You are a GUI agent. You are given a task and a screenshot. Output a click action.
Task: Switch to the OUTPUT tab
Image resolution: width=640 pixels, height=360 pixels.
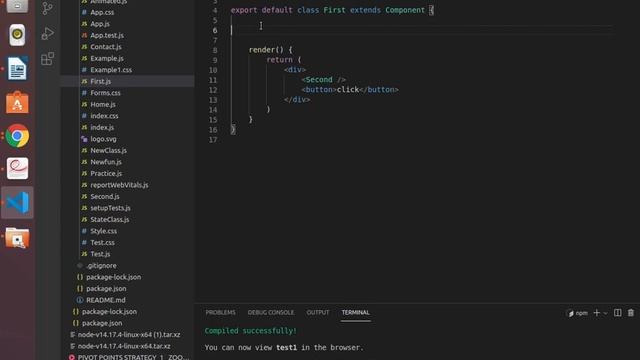tap(318, 312)
